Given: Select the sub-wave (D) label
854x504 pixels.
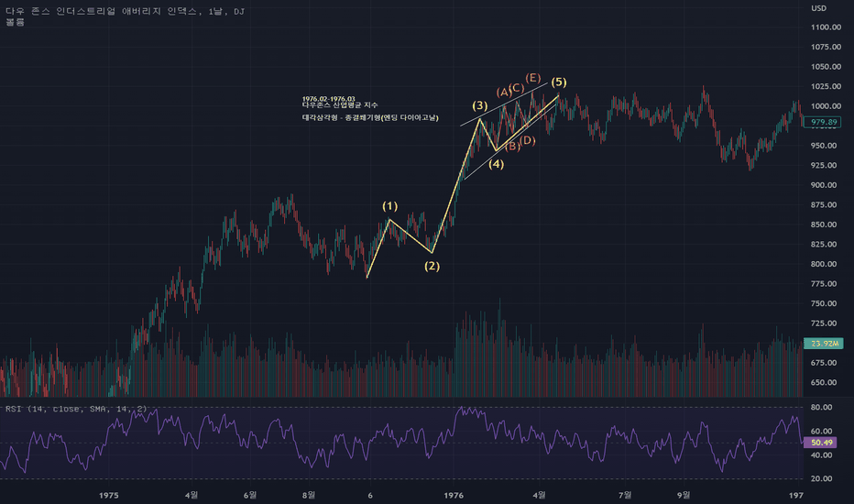Looking at the screenshot, I should tap(527, 140).
